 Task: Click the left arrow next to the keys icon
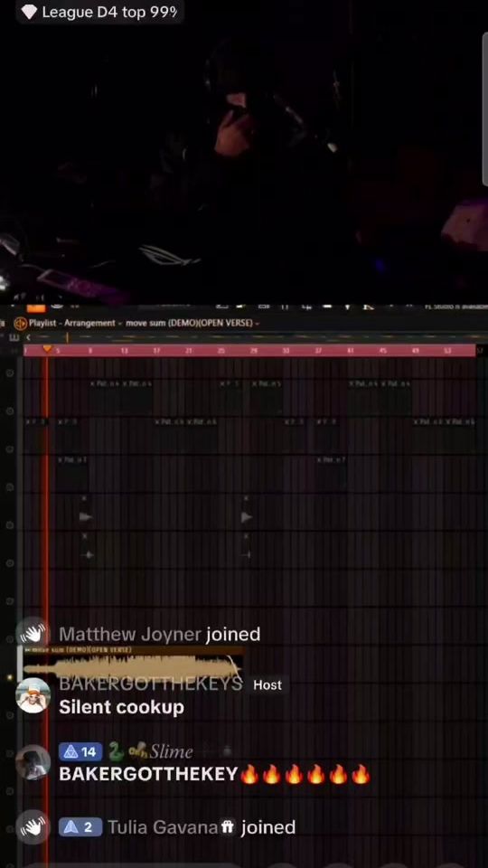click(x=28, y=337)
